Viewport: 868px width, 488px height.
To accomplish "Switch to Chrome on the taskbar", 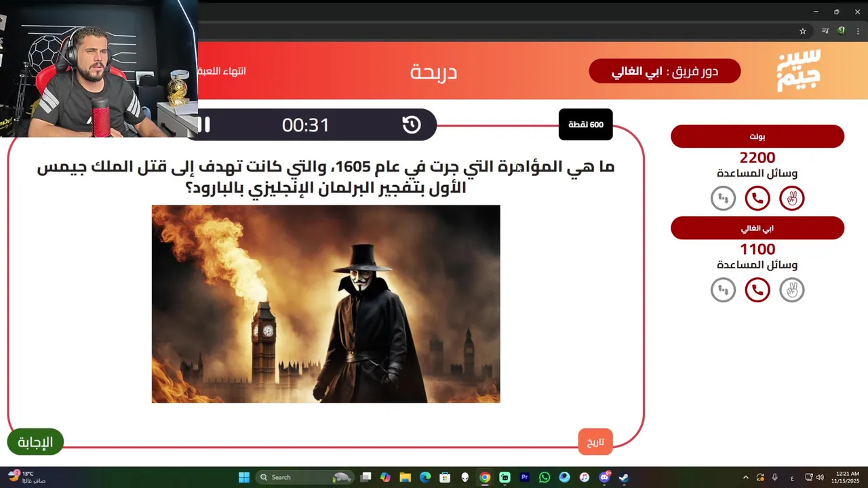I will pyautogui.click(x=485, y=477).
